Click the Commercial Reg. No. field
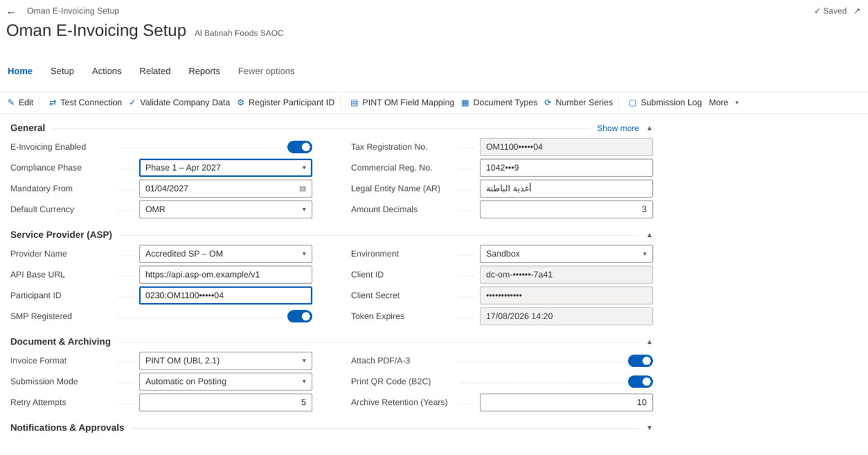The height and width of the screenshot is (455, 868). point(566,168)
